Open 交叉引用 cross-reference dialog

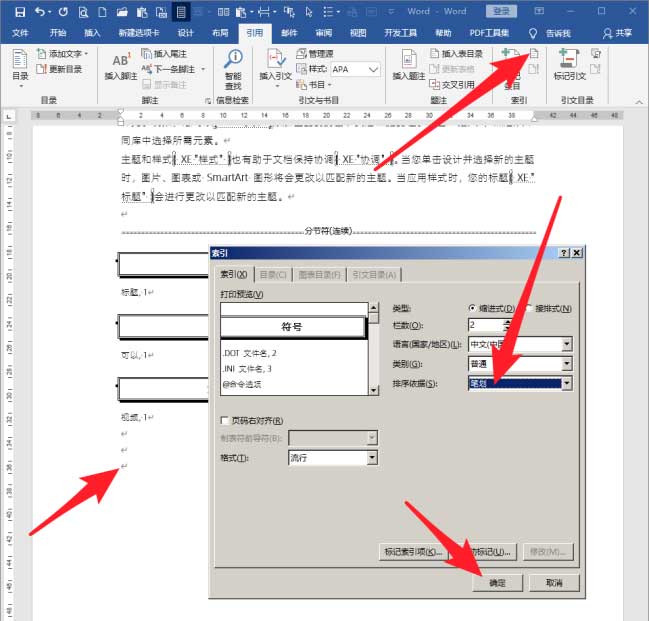click(x=452, y=84)
